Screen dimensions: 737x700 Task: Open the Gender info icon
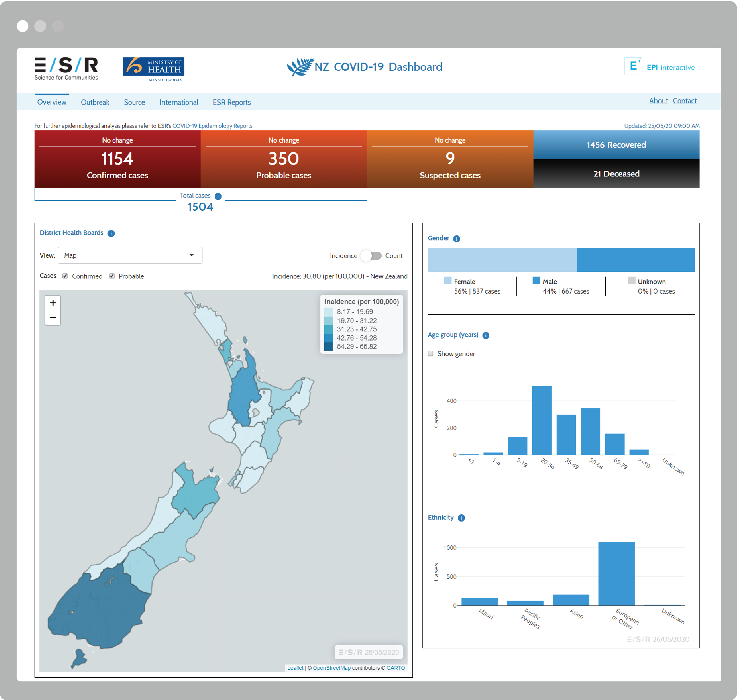tap(456, 239)
